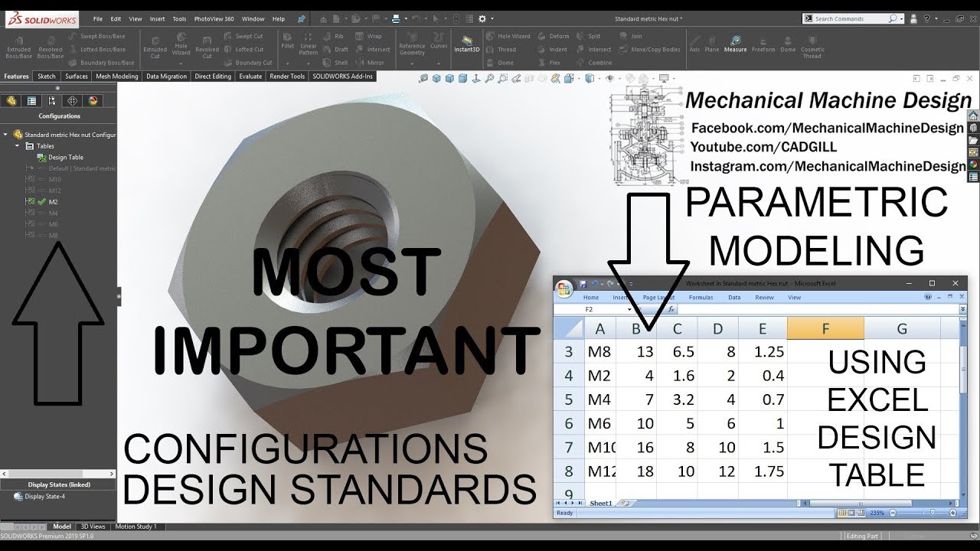The width and height of the screenshot is (980, 551).
Task: Click the Print icon in toolbar
Action: click(x=395, y=18)
